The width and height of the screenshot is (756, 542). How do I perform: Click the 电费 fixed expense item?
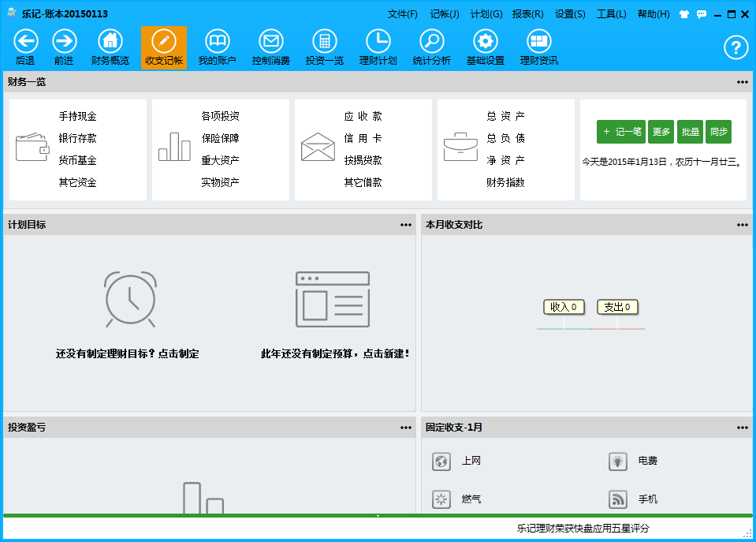coord(647,461)
